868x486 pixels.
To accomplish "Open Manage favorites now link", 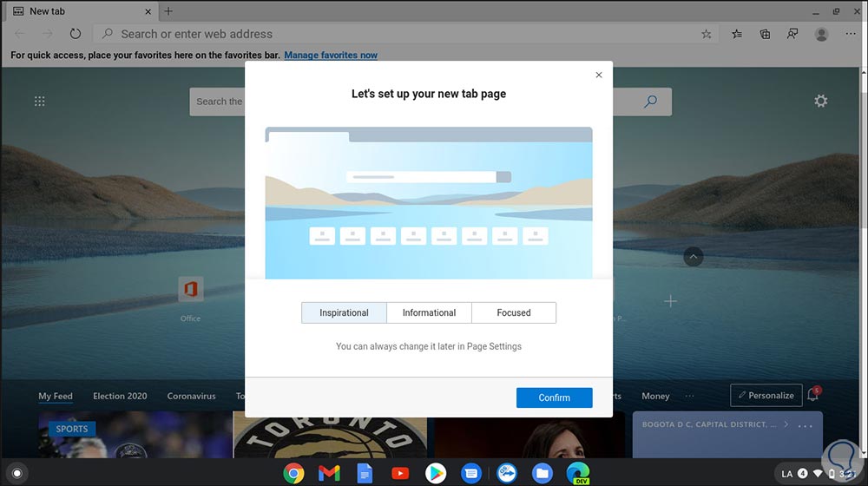I will pyautogui.click(x=331, y=56).
